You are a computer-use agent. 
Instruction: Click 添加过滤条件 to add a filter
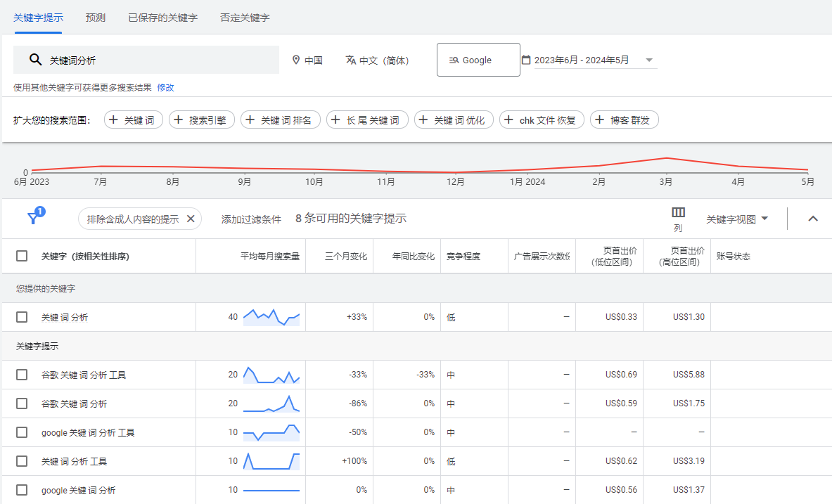pyautogui.click(x=251, y=219)
